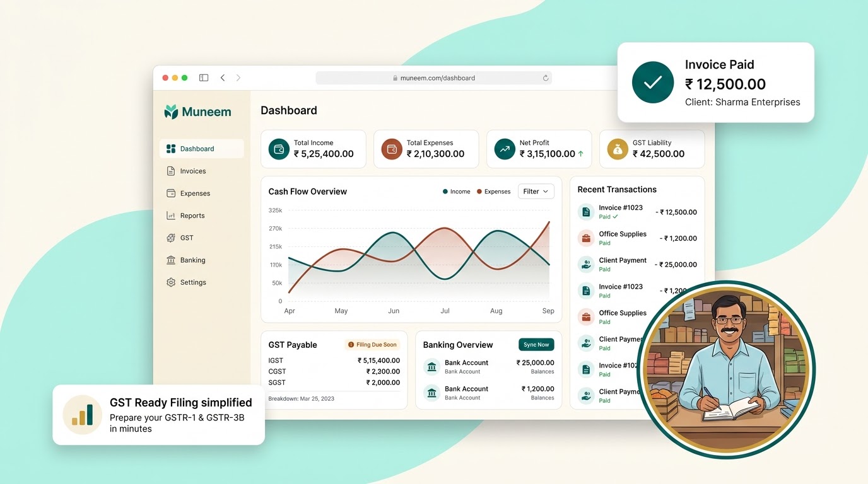This screenshot has height=484, width=868.
Task: Click the Total Income wallet icon
Action: pos(279,149)
